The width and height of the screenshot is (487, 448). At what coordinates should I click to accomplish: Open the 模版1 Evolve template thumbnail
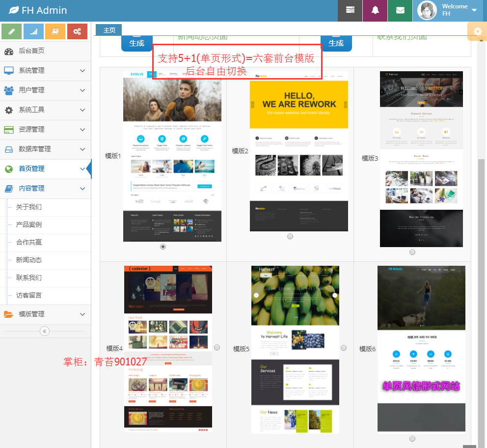click(x=172, y=156)
